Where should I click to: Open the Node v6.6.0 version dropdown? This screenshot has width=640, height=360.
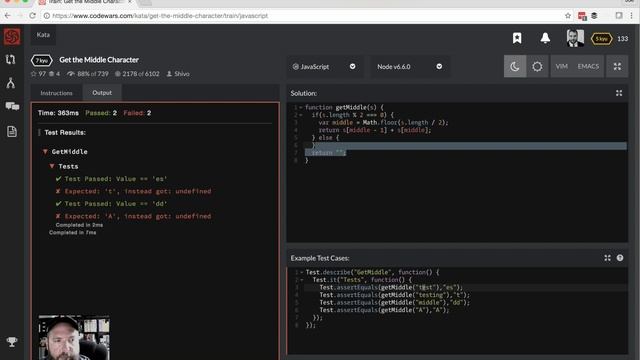(x=409, y=67)
